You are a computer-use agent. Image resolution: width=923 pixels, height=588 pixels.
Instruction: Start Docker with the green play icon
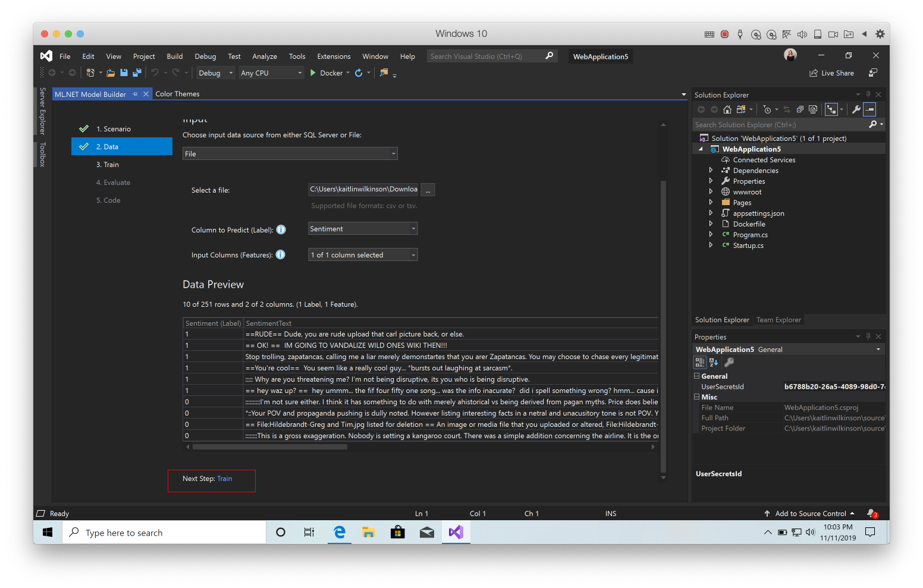point(313,73)
